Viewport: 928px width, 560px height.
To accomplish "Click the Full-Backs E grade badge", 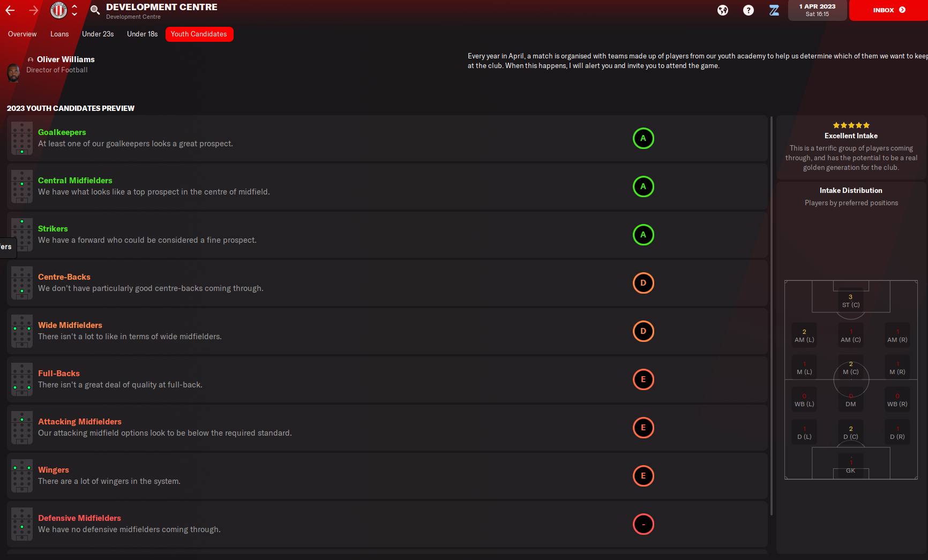I will pos(643,379).
